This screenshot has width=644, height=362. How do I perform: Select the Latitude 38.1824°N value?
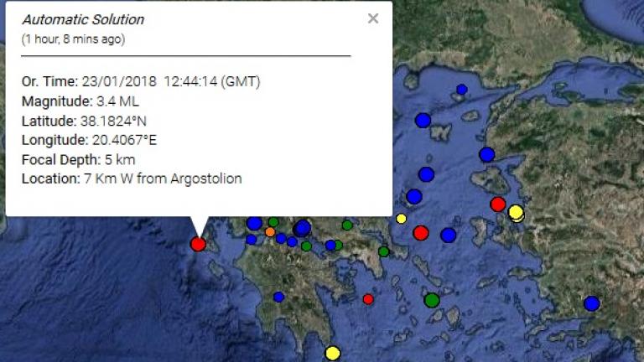point(113,121)
